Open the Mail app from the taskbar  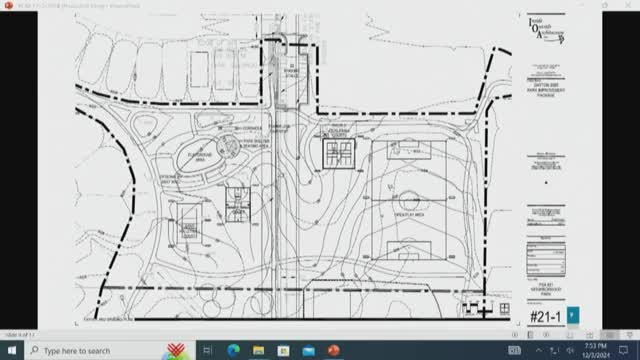tap(309, 350)
